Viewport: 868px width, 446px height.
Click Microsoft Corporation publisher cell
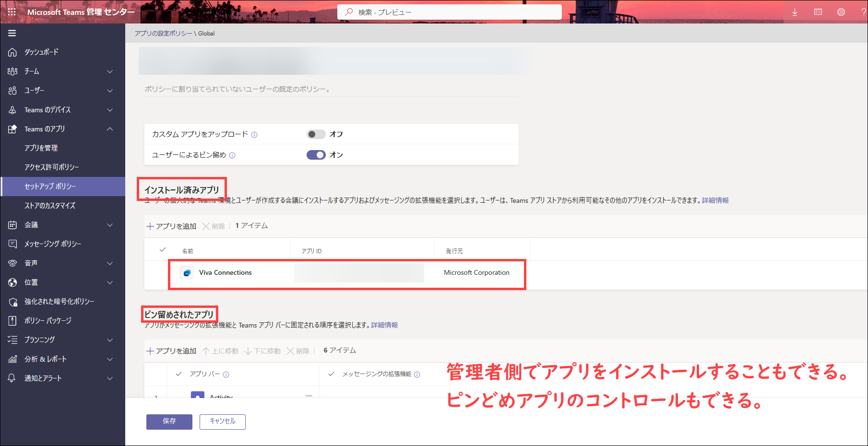(476, 273)
